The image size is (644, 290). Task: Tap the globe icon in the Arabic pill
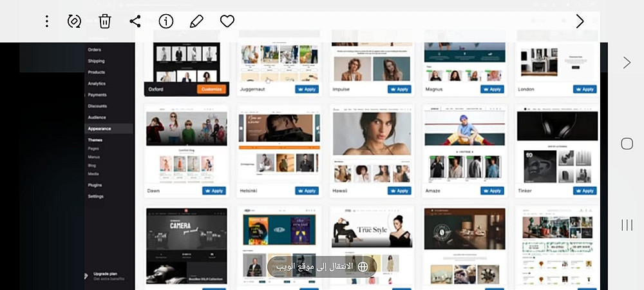(x=363, y=267)
